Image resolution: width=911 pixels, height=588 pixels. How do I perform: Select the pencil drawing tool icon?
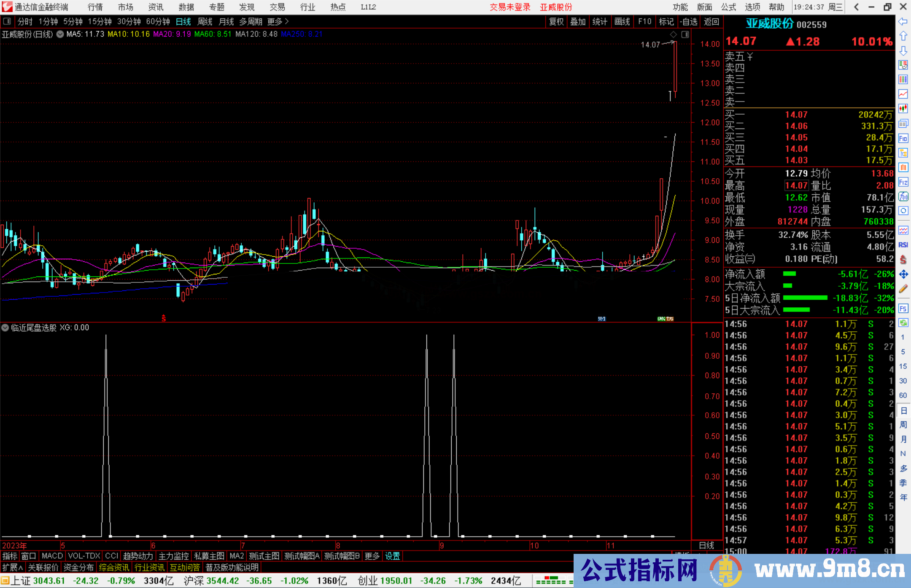(x=903, y=289)
